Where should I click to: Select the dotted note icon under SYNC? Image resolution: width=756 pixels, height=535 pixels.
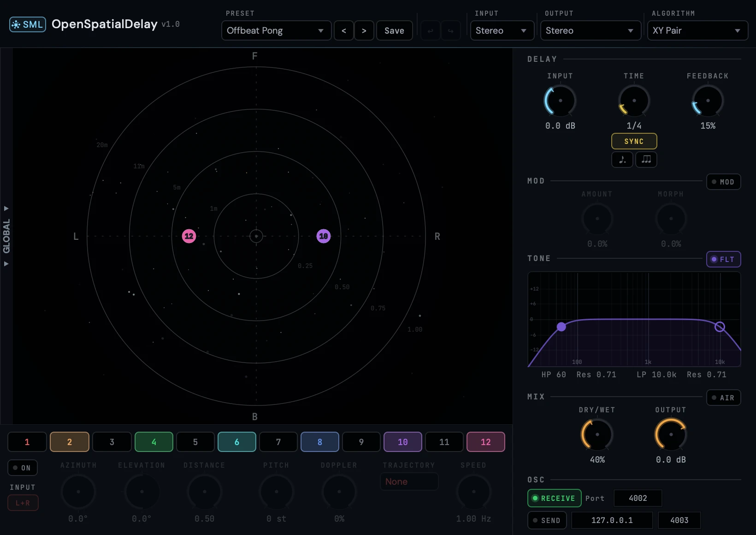tap(622, 160)
